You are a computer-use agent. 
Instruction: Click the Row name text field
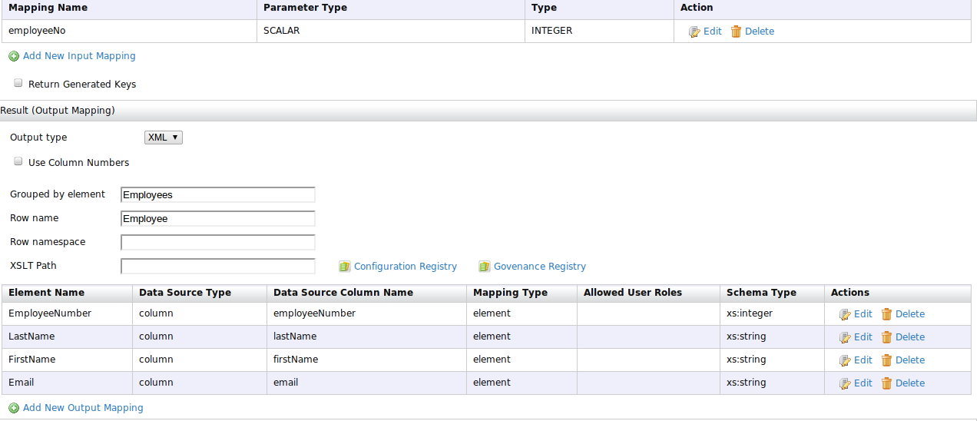pyautogui.click(x=218, y=219)
